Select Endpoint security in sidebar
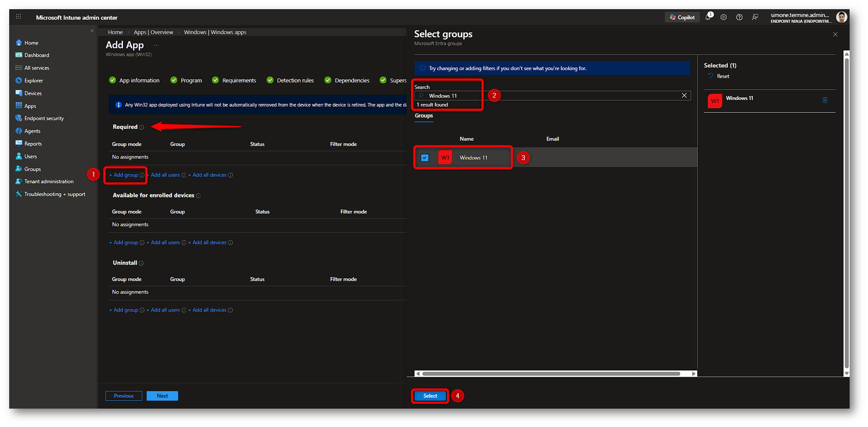The width and height of the screenshot is (868, 427). click(x=44, y=118)
